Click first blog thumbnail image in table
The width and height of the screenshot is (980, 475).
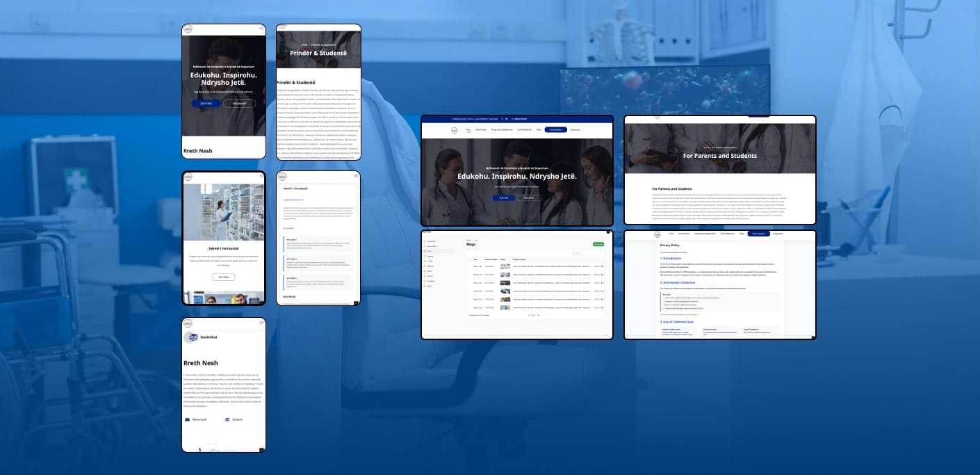point(505,266)
